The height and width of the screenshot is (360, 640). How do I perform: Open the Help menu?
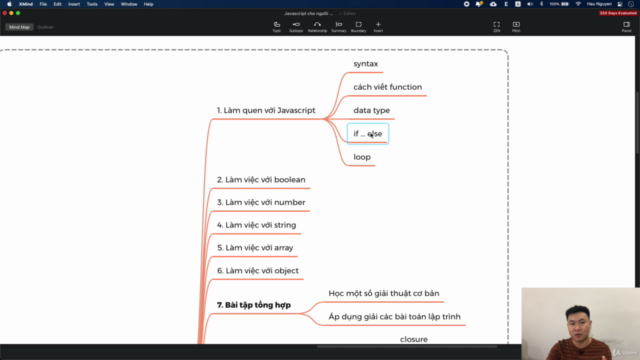pos(149,4)
